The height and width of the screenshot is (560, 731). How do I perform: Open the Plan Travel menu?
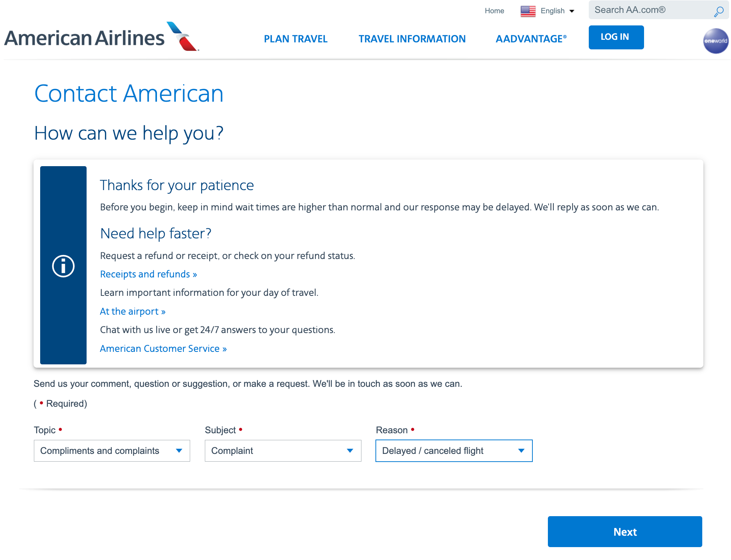pyautogui.click(x=295, y=39)
